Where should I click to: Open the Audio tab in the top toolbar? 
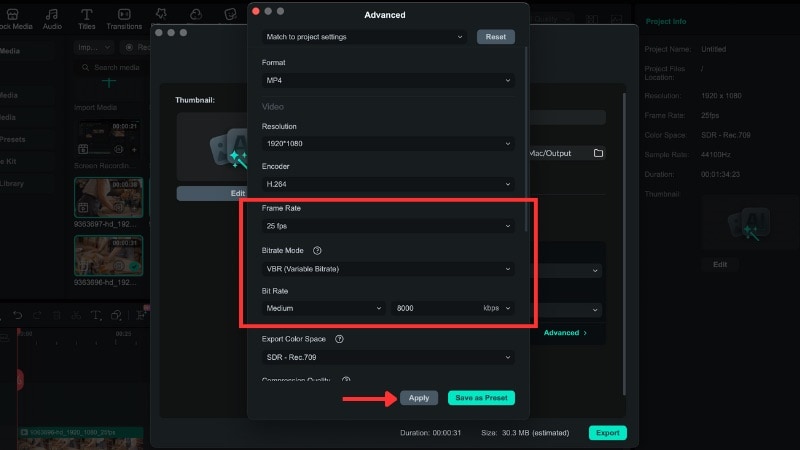tap(52, 19)
